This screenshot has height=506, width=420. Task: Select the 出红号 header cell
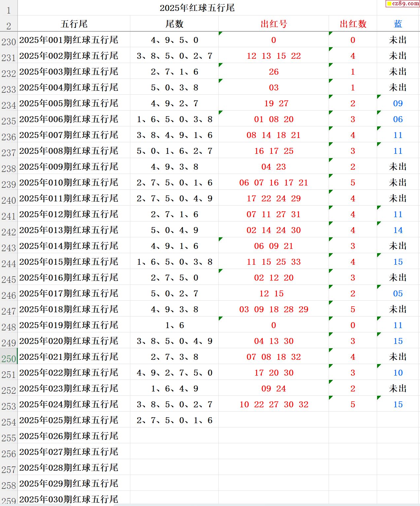coord(274,24)
